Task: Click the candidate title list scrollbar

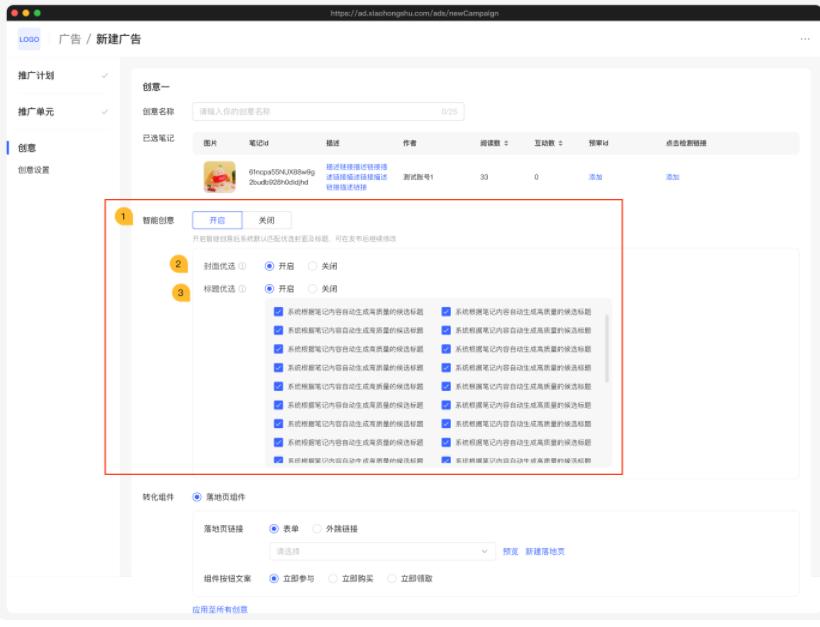Action: click(x=607, y=347)
